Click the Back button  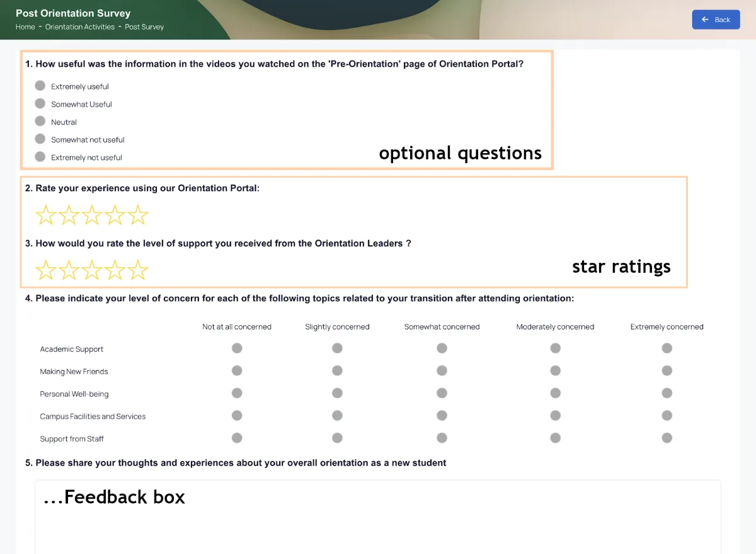[x=716, y=20]
